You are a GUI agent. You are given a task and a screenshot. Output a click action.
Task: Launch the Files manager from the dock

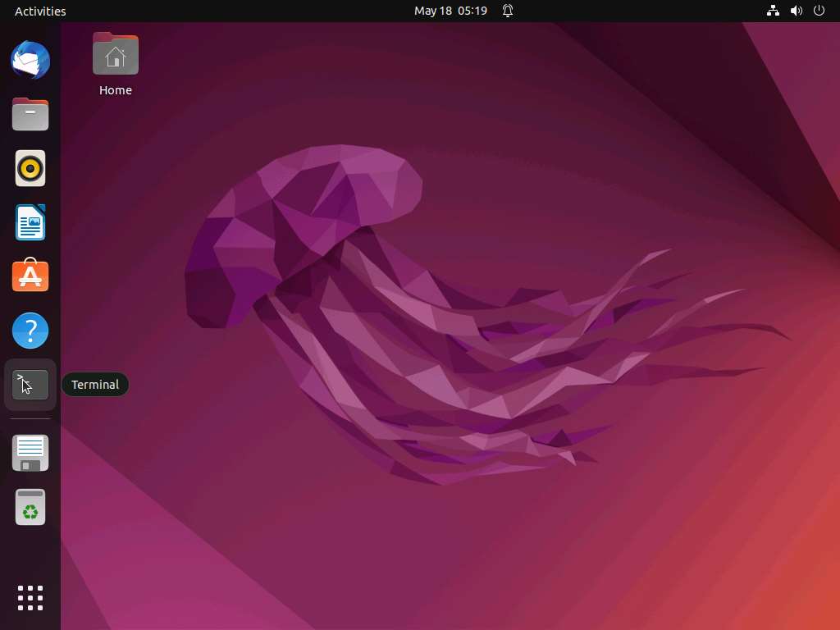point(30,114)
